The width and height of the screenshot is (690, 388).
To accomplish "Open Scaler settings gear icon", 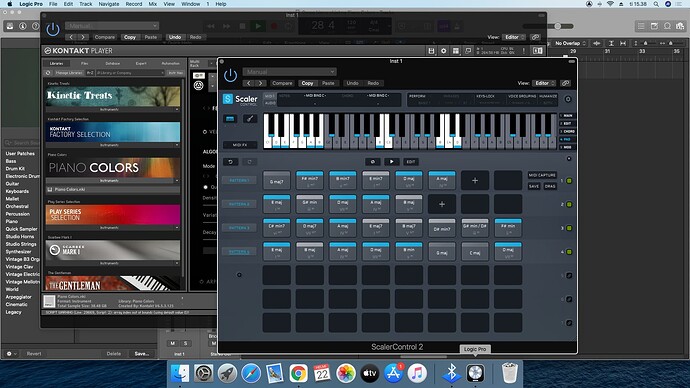I will point(568,99).
